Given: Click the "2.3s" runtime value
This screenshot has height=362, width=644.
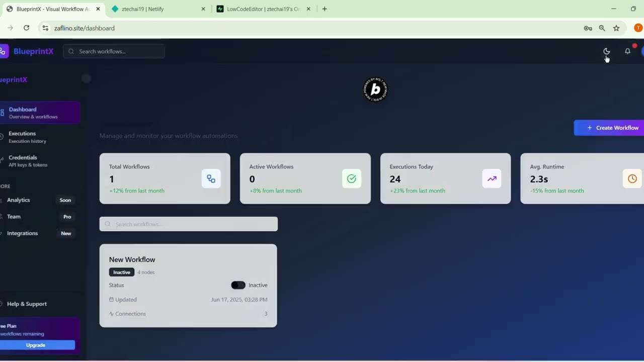Looking at the screenshot, I should click(539, 179).
